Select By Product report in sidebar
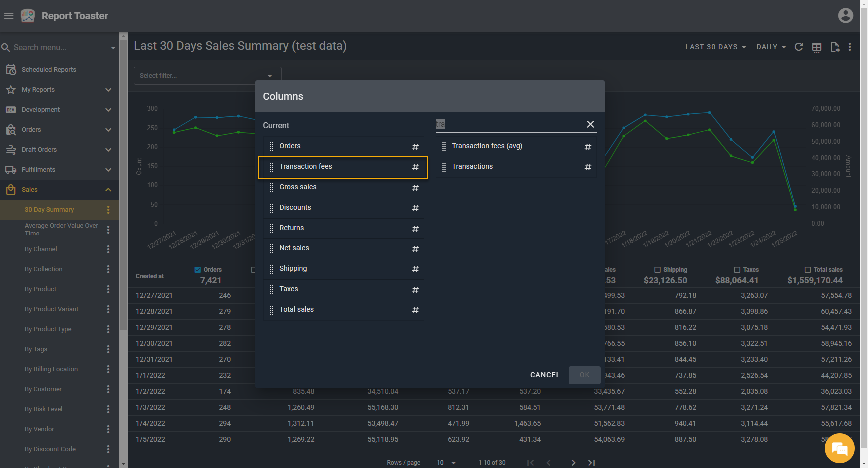868x468 pixels. pyautogui.click(x=41, y=289)
